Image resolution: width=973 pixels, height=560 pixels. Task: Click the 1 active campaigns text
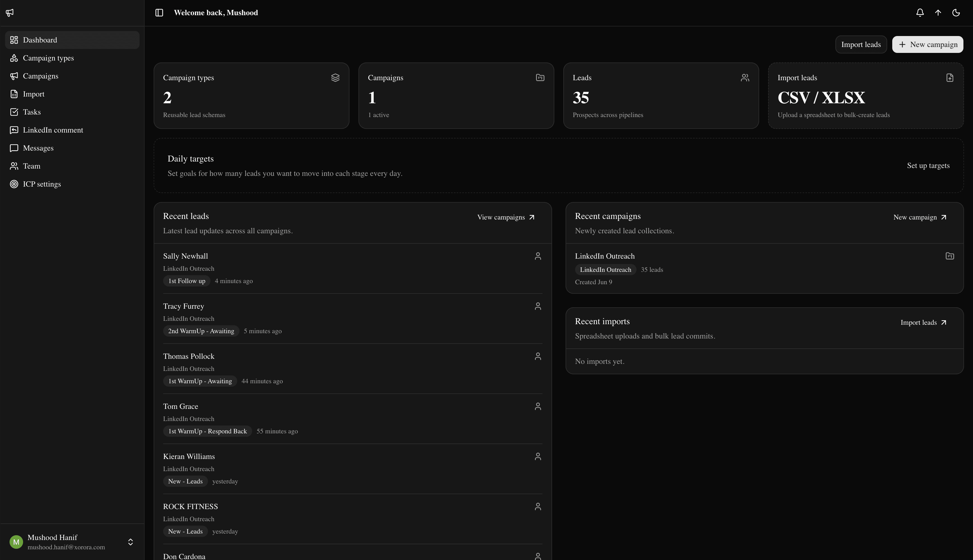(x=378, y=115)
